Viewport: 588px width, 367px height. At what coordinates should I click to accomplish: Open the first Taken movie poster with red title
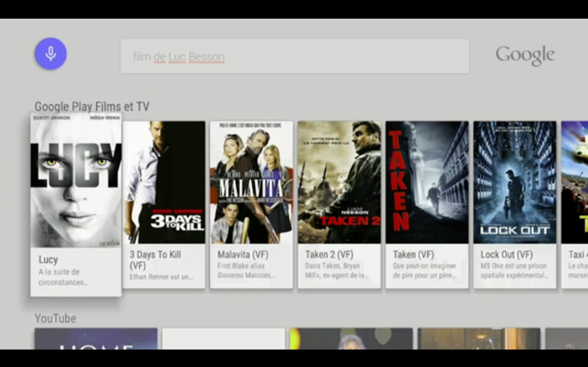(427, 183)
